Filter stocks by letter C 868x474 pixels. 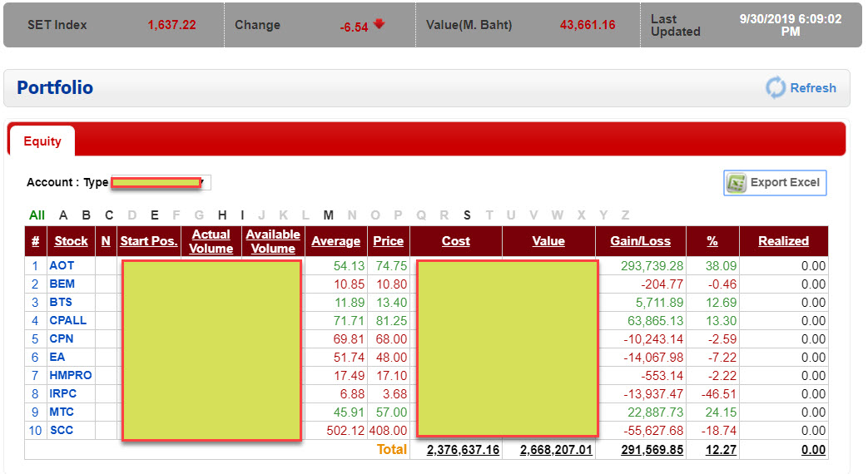[109, 215]
